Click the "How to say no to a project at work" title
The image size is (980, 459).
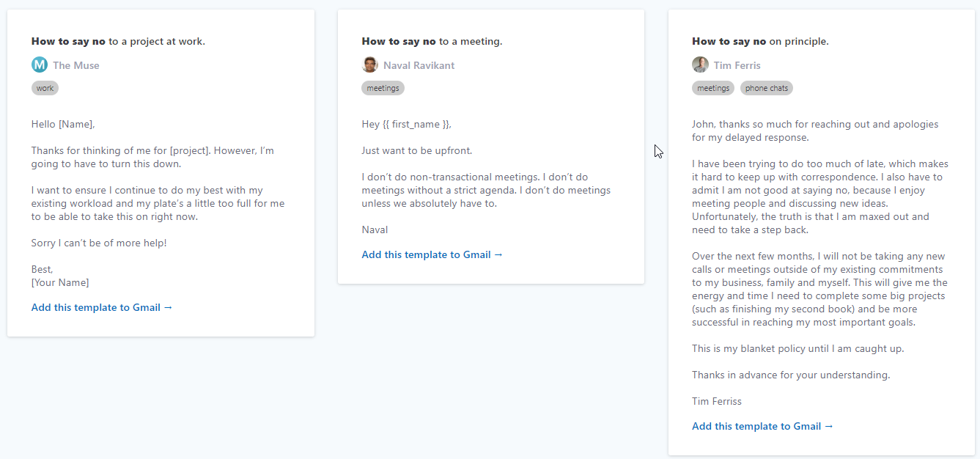point(118,41)
